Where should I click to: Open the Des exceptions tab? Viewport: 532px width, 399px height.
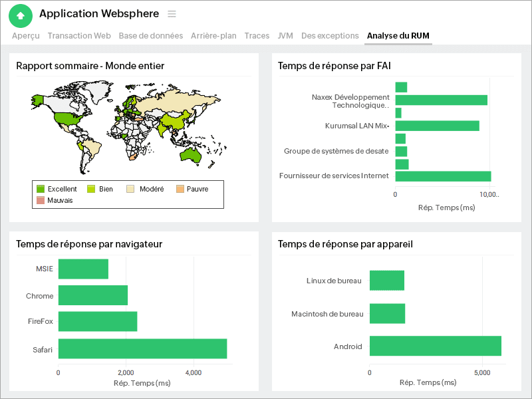tap(330, 36)
